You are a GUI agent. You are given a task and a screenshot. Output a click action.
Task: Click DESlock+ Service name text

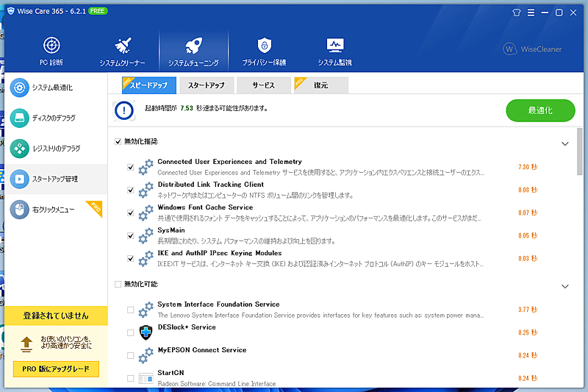pyautogui.click(x=187, y=327)
